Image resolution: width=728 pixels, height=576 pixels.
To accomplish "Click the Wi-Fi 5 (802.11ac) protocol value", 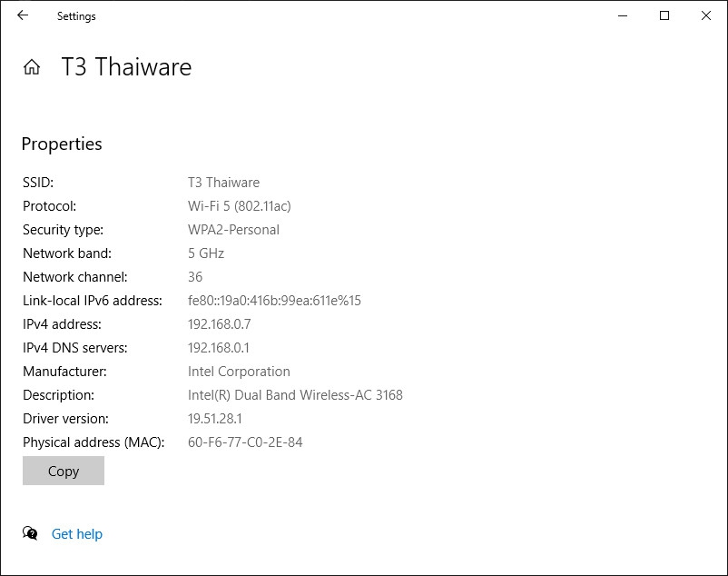I will click(240, 206).
